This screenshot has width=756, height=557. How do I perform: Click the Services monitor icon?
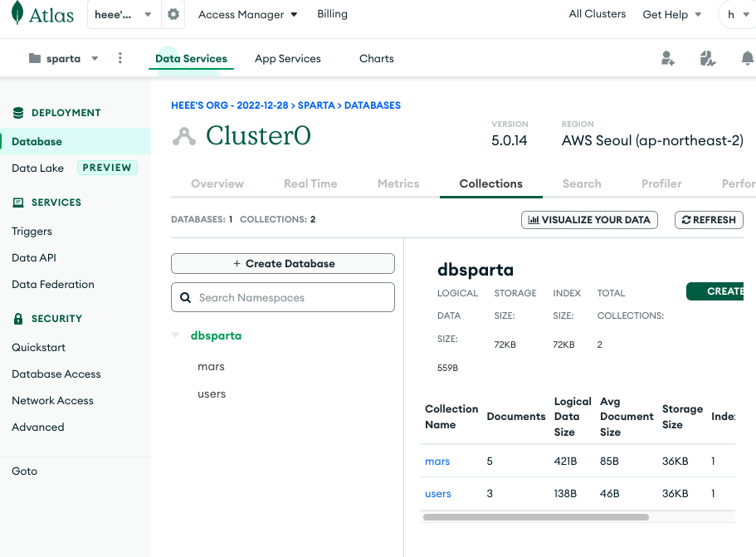18,203
